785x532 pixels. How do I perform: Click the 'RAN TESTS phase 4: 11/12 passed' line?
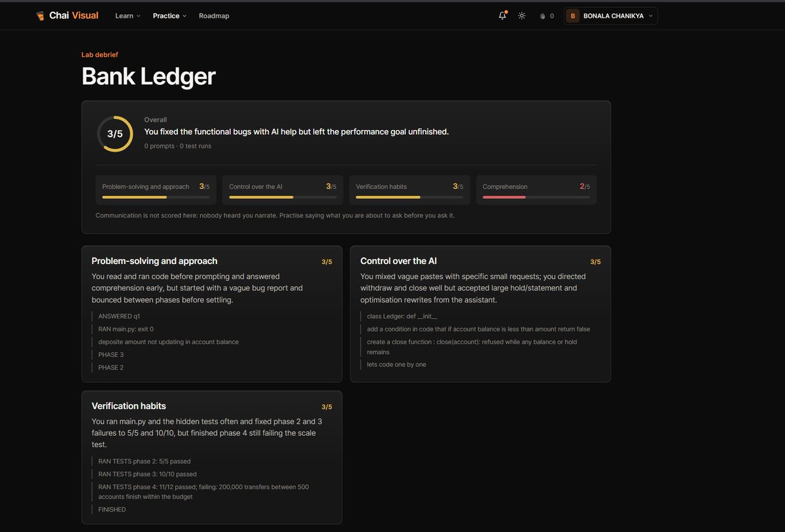(203, 491)
